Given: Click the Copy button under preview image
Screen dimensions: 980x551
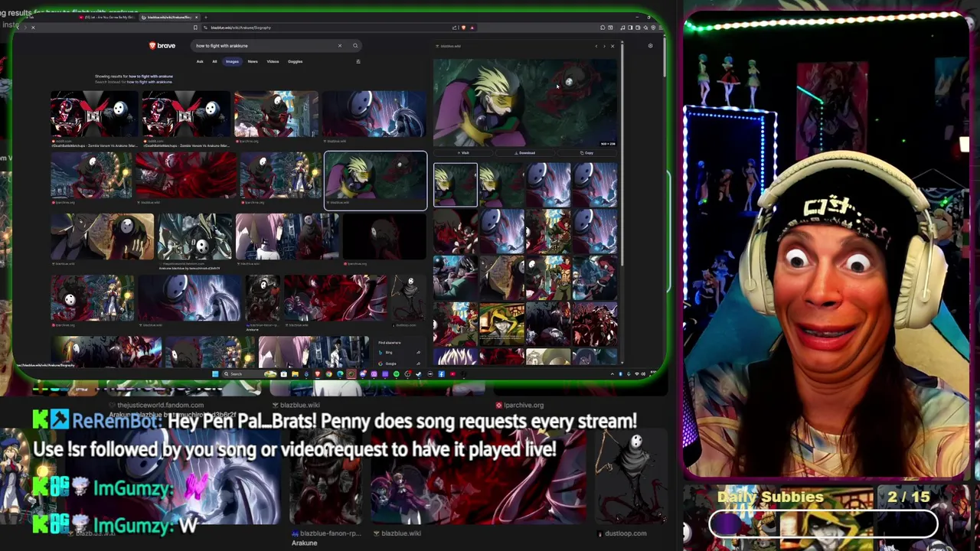Looking at the screenshot, I should tap(586, 153).
